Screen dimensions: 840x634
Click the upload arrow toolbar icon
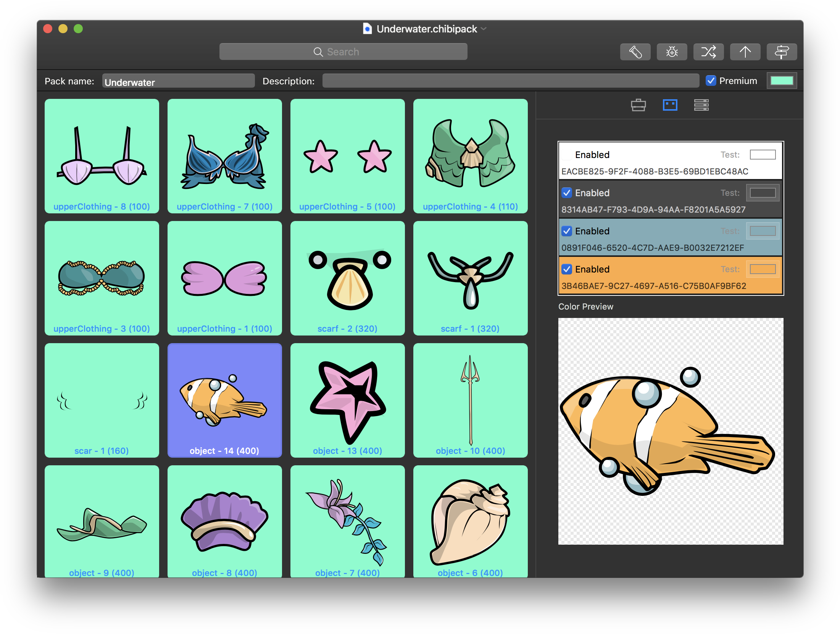click(x=745, y=52)
